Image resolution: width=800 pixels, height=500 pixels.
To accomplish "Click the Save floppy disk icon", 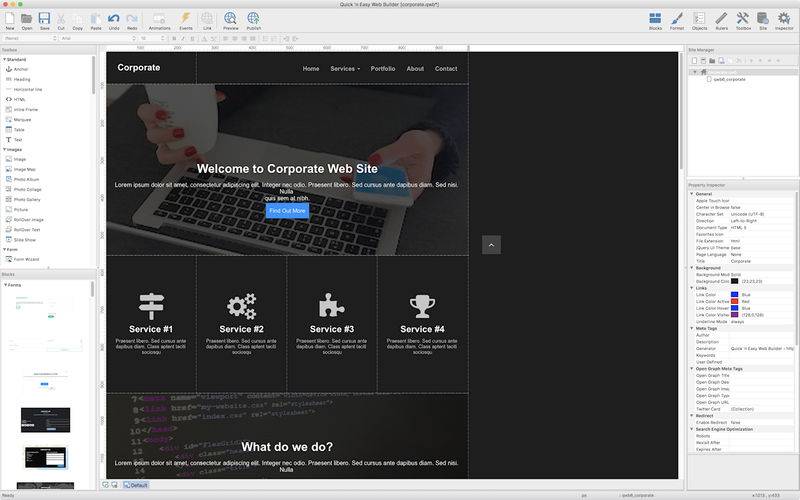I will click(x=46, y=19).
